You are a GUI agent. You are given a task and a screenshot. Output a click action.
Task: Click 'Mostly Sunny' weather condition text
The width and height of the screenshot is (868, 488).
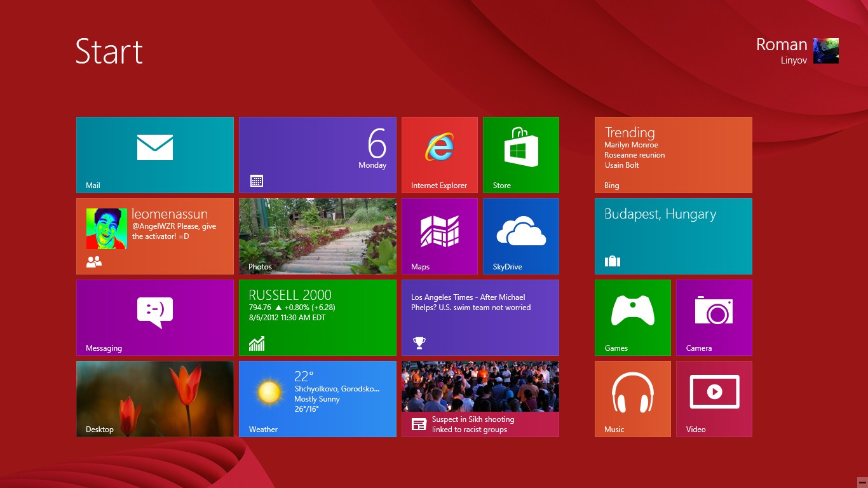point(317,399)
